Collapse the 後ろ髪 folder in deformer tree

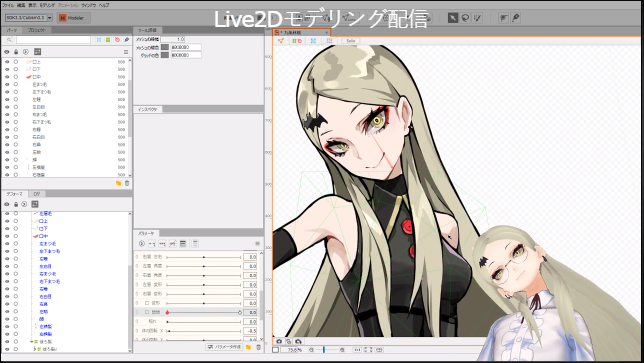(x=32, y=342)
